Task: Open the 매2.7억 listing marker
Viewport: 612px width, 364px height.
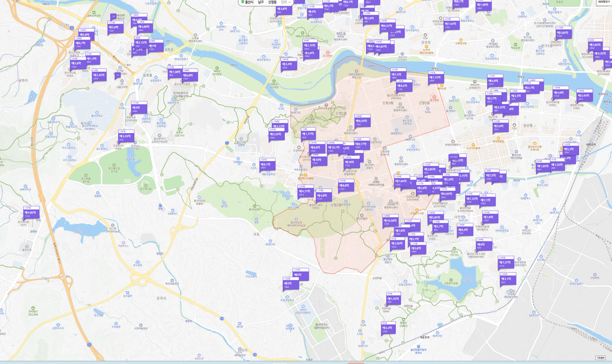Action: [440, 227]
